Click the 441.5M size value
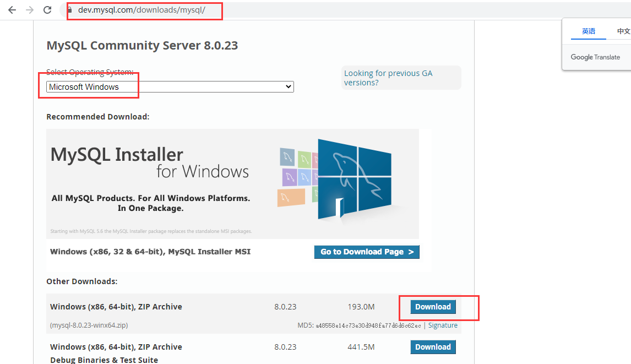This screenshot has width=631, height=364. coord(361,347)
